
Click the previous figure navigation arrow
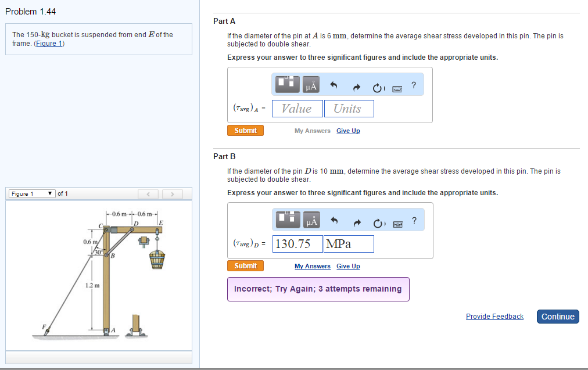pos(148,193)
